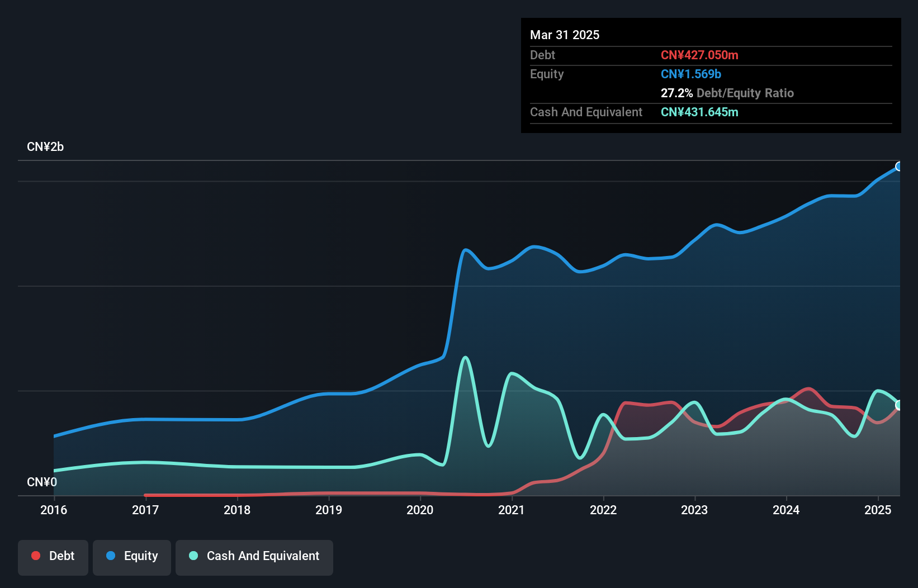Click the 27.2% Debt/Equity Ratio text
918x588 pixels.
click(727, 93)
